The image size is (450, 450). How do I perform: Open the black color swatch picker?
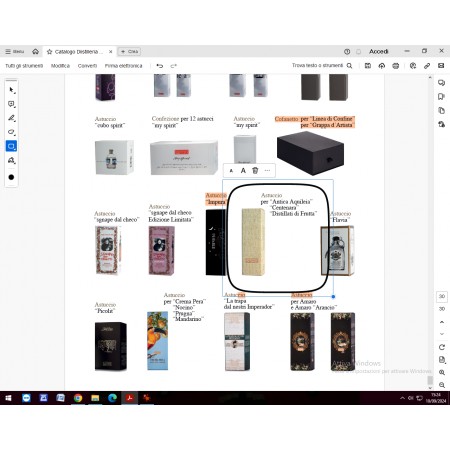point(11,177)
